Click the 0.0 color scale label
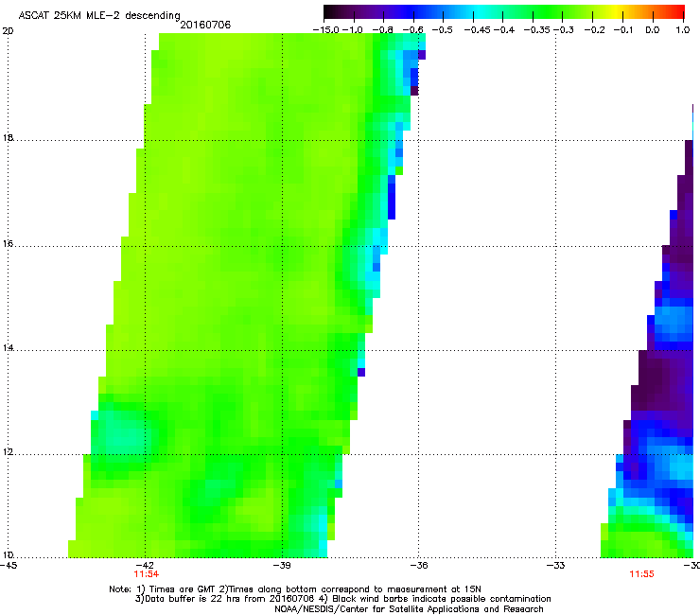 click(653, 30)
